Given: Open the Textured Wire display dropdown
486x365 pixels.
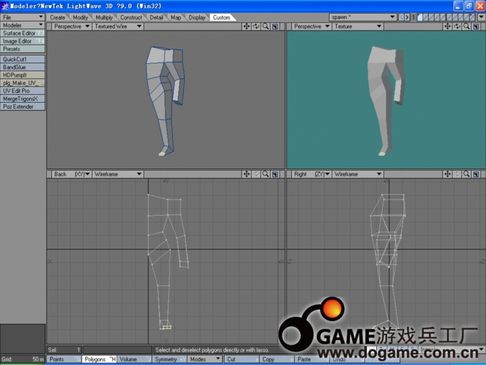Looking at the screenshot, I should [118, 26].
